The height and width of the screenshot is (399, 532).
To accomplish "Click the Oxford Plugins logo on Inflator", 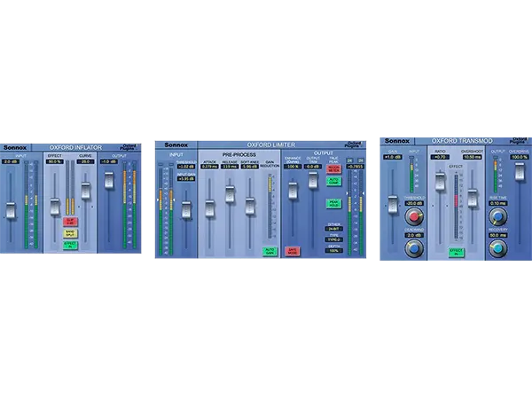I will [129, 147].
